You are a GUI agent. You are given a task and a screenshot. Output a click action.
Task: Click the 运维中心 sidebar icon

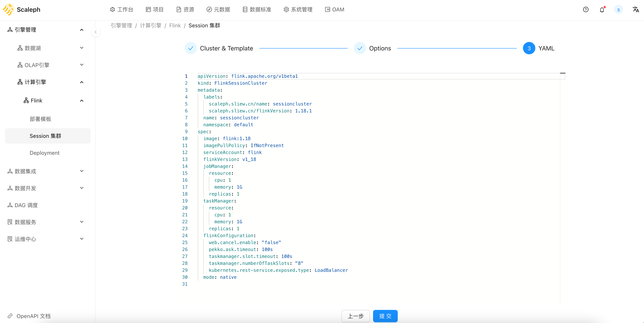[10, 239]
